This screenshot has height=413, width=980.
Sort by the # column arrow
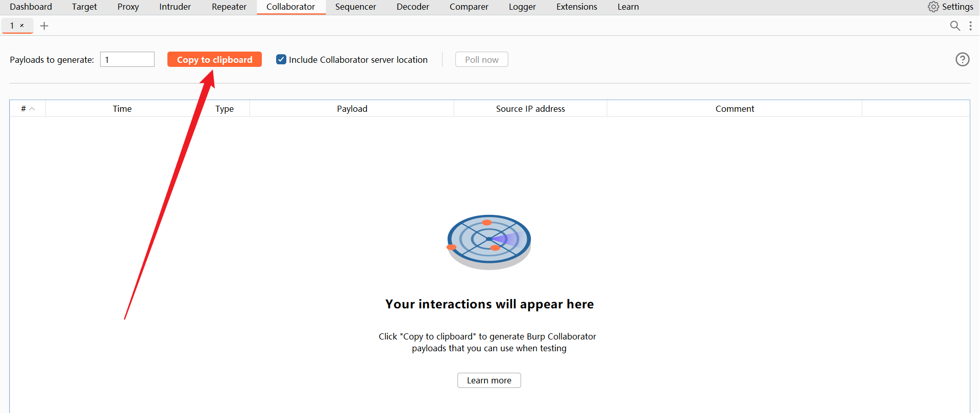32,109
